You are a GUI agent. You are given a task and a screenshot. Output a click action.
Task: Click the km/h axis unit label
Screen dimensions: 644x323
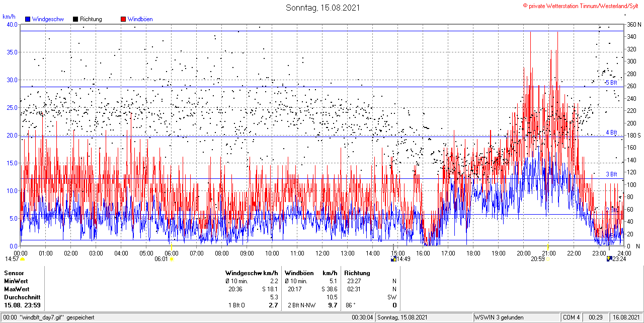coord(8,17)
